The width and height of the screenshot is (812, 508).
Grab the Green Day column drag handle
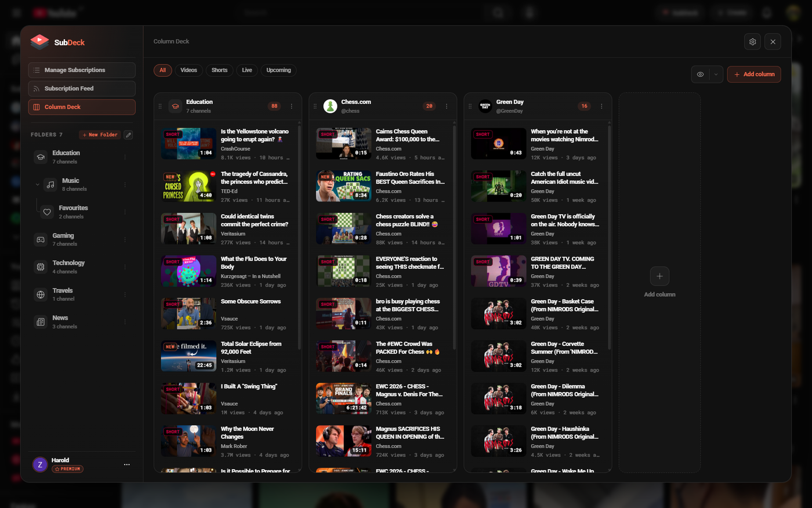click(470, 106)
